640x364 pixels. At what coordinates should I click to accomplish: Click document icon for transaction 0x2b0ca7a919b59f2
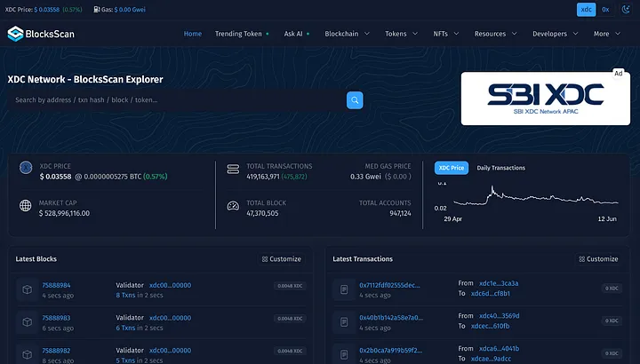344,354
